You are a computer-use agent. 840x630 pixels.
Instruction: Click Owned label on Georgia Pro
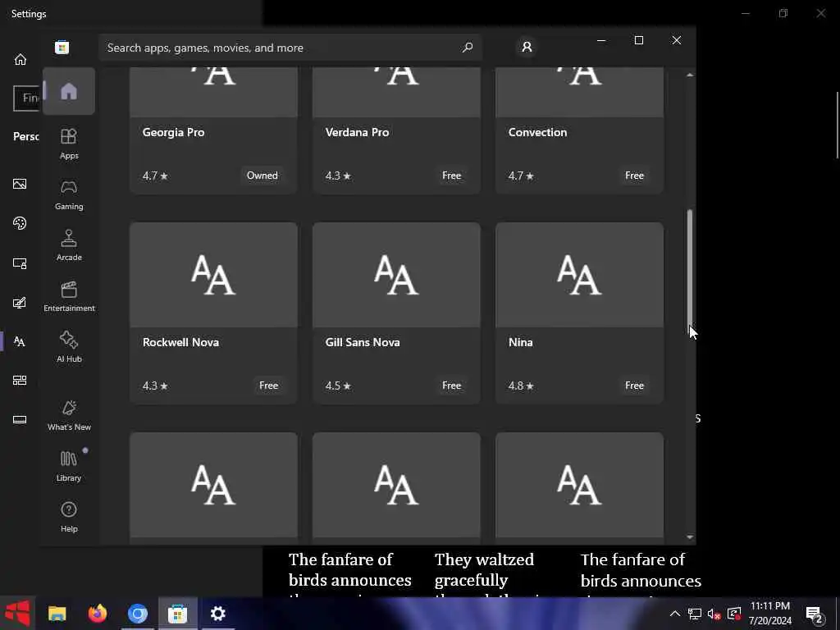(262, 176)
